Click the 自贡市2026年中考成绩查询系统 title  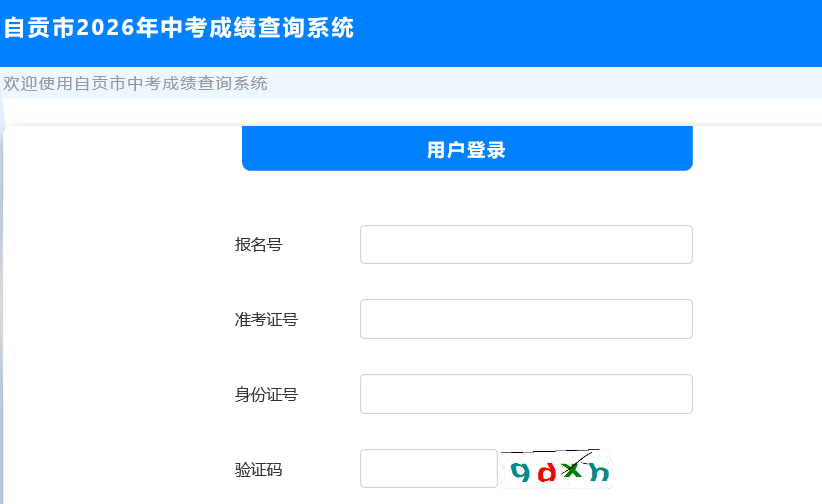[x=179, y=28]
